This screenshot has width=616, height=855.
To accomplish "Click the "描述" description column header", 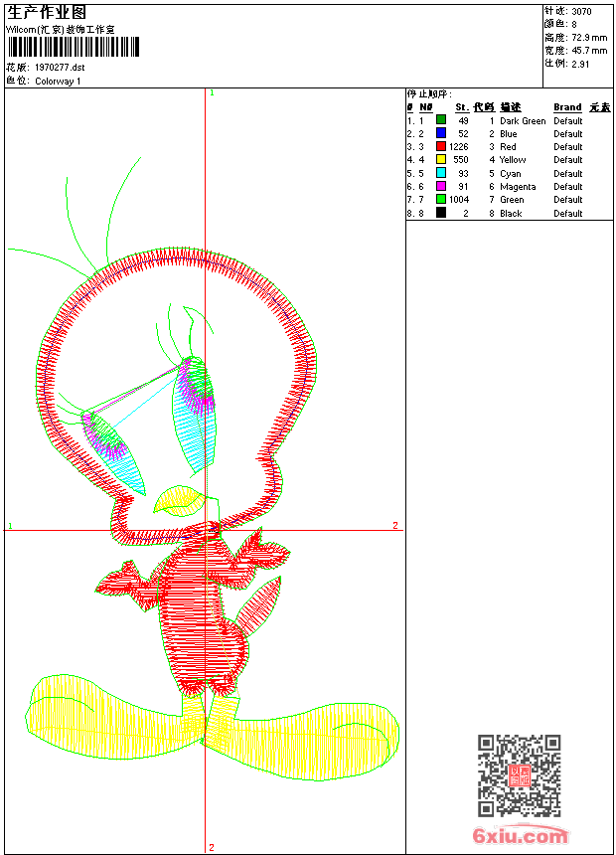I will (x=510, y=107).
